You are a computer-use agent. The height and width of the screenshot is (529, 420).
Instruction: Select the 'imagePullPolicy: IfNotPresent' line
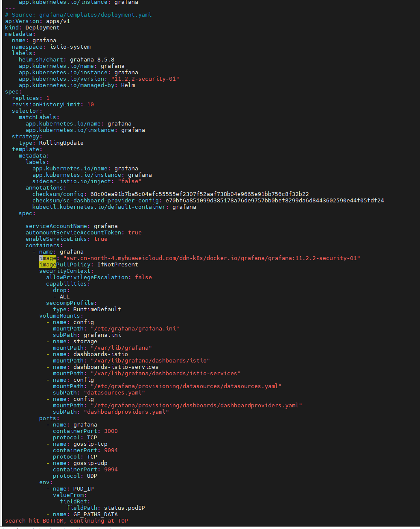point(89,264)
